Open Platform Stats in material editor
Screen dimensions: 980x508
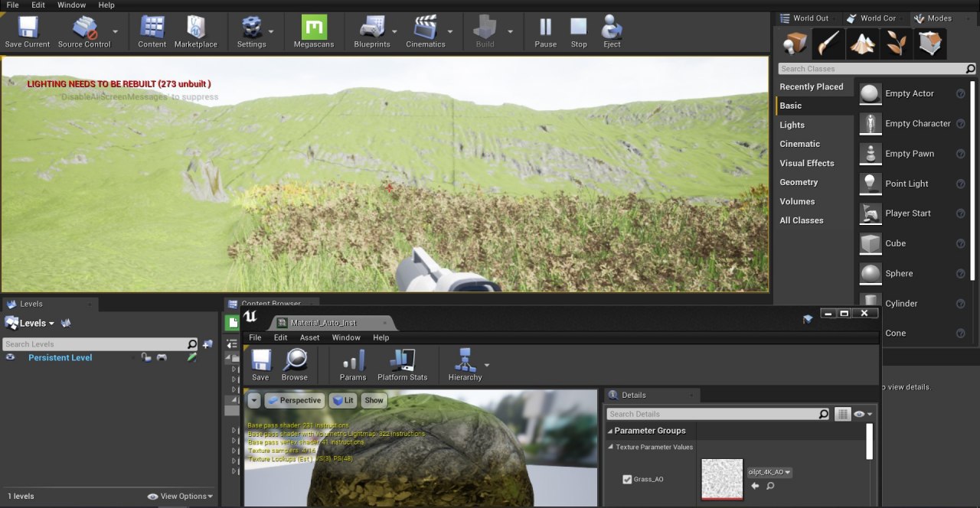coord(403,365)
